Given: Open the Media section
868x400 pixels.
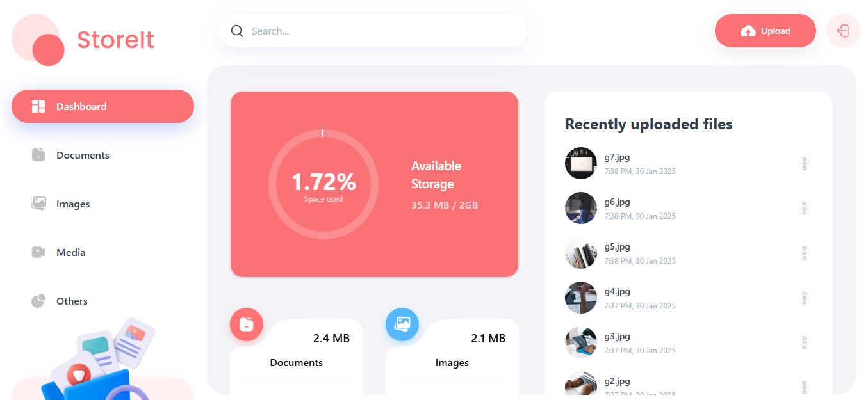Looking at the screenshot, I should pyautogui.click(x=102, y=252).
